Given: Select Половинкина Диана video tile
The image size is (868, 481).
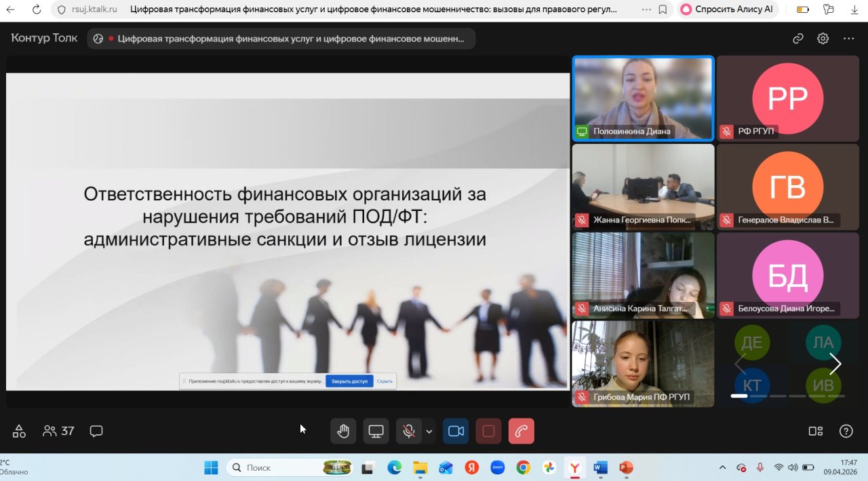Looking at the screenshot, I should click(x=643, y=98).
